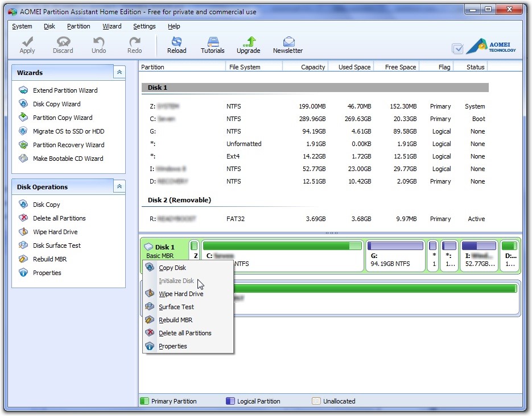Select Wipe Hard Drive in sidebar Disk Operations
Viewport: 532px width, 416px height.
[x=55, y=232]
